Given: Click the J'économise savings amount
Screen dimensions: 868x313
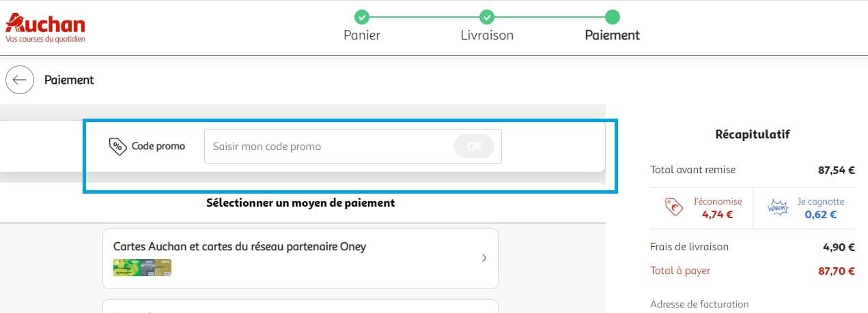Looking at the screenshot, I should (717, 215).
